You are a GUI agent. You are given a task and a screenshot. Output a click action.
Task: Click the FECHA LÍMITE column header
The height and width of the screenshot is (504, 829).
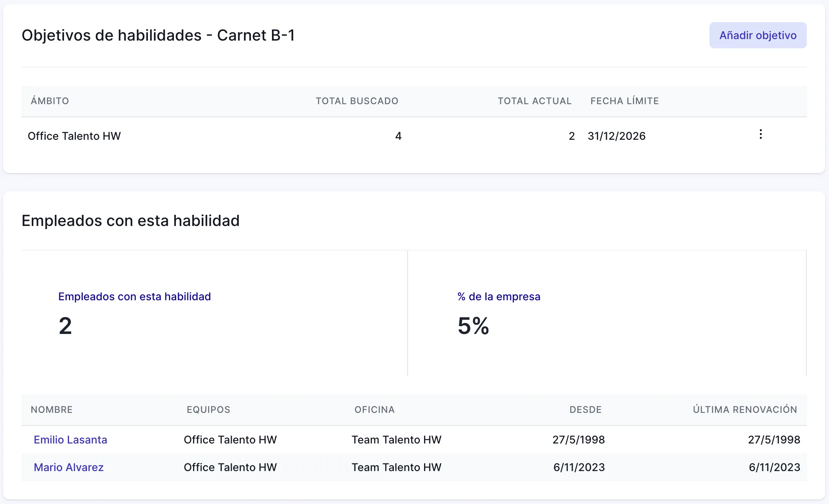point(624,101)
